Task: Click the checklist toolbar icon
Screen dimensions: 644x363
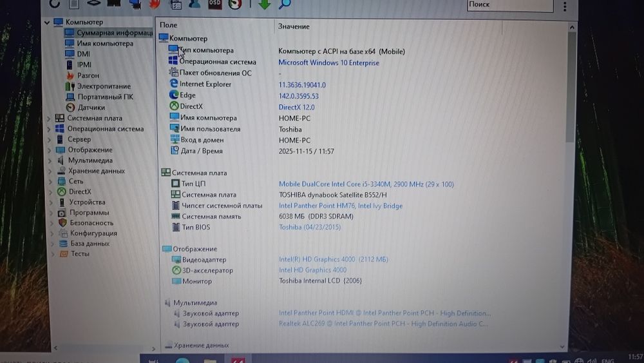Action: click(x=176, y=4)
